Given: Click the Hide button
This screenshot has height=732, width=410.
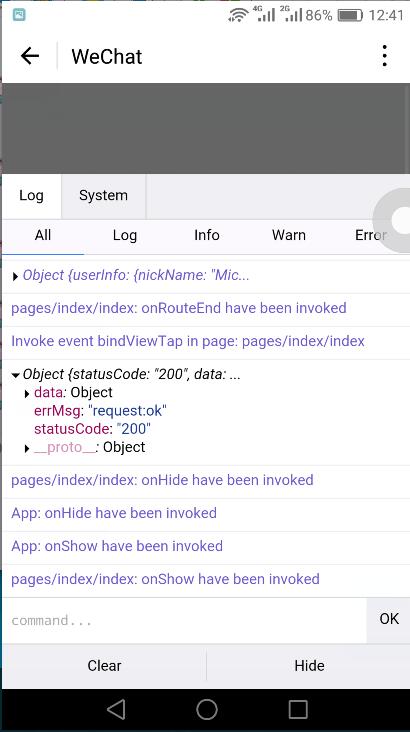Looking at the screenshot, I should point(309,666).
